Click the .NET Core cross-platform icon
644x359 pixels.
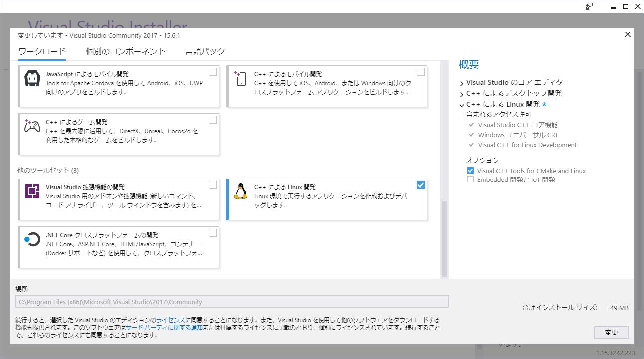tap(32, 239)
